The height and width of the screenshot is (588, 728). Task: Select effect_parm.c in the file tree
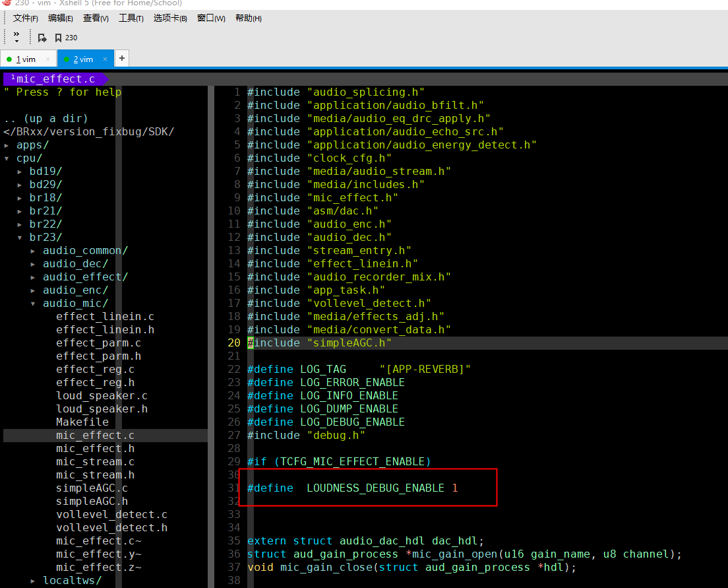click(x=98, y=343)
